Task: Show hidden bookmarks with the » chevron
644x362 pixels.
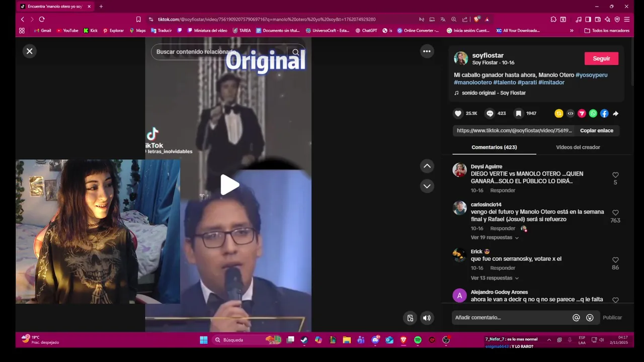Action: pyautogui.click(x=572, y=31)
